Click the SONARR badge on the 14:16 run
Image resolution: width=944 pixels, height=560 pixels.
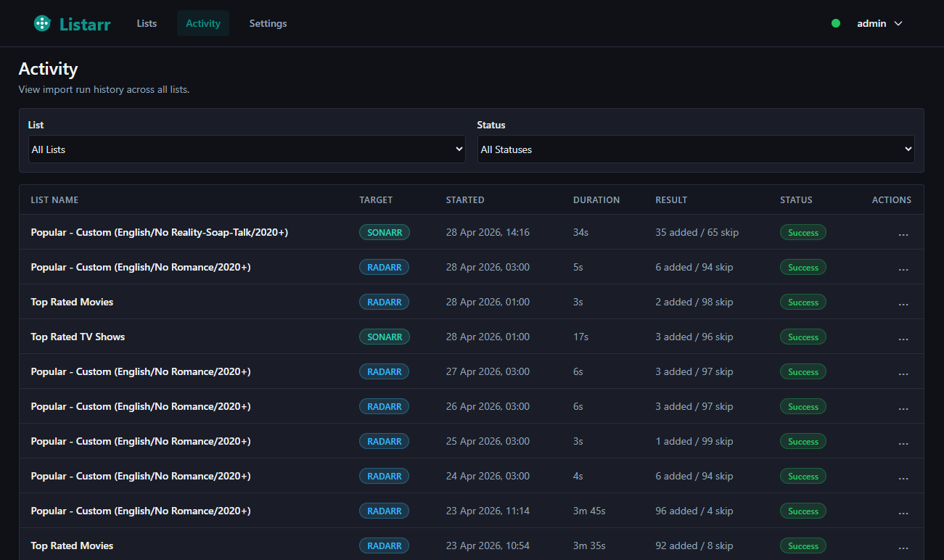[385, 232]
